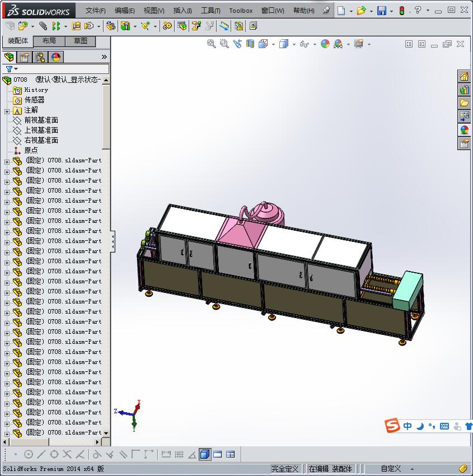This screenshot has width=473, height=476.
Task: Click the Rebuild traffic light icon
Action: point(402,11)
